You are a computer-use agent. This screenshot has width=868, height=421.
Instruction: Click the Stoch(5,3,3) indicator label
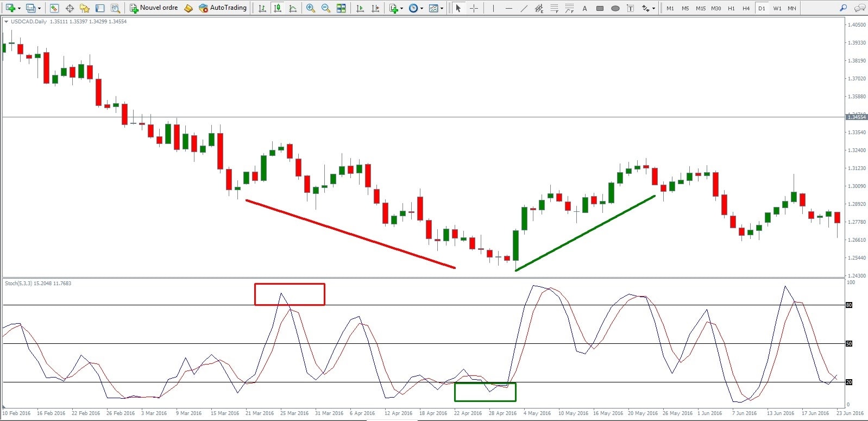point(18,284)
